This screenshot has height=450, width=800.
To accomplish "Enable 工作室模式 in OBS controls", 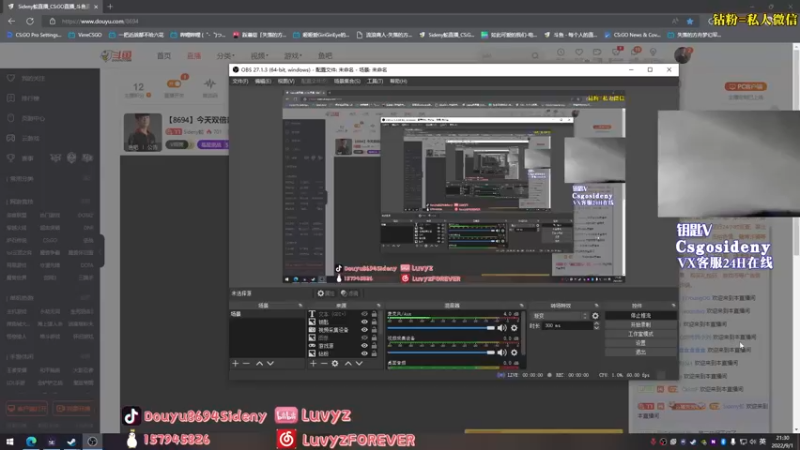I will click(641, 334).
